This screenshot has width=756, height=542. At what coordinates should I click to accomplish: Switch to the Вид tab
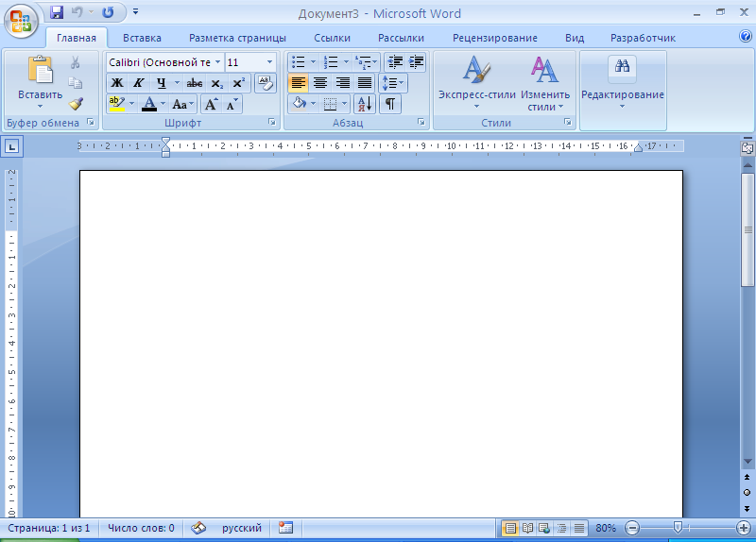click(x=575, y=38)
